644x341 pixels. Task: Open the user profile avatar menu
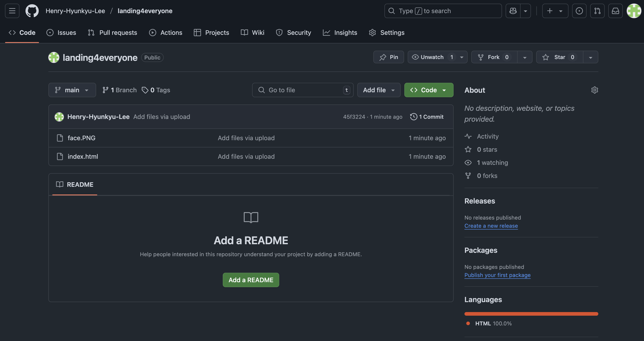click(634, 11)
